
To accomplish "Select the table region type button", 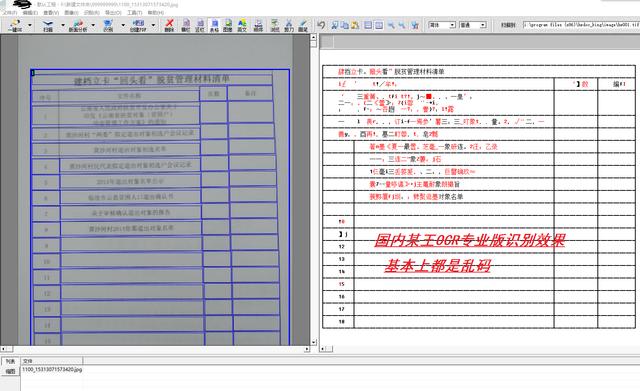I will pyautogui.click(x=214, y=25).
